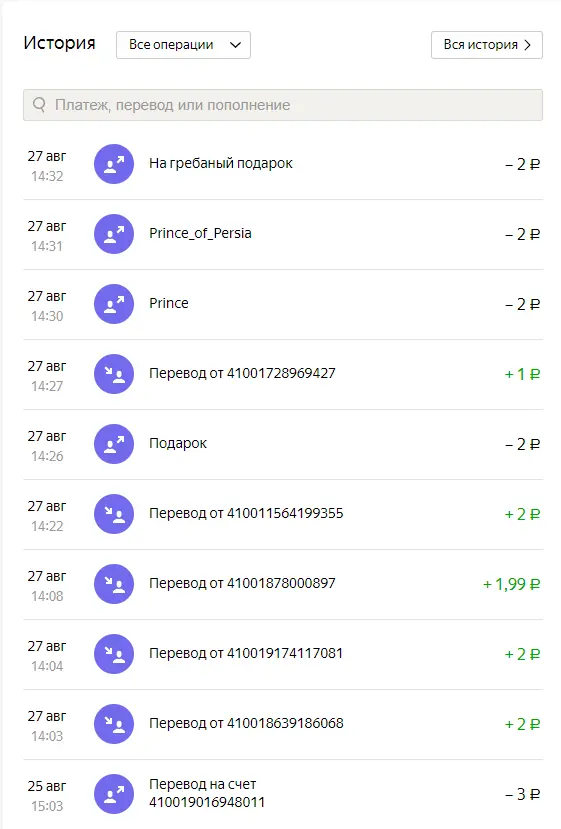561x829 pixels.
Task: Click outgoing icon next to Подарок
Action: 114,444
